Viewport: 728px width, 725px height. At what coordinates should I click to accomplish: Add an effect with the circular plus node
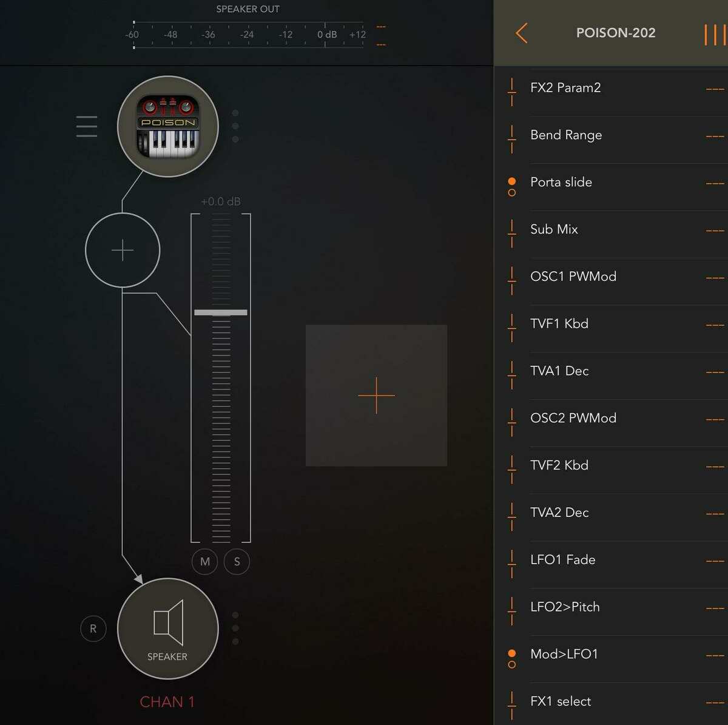click(123, 250)
